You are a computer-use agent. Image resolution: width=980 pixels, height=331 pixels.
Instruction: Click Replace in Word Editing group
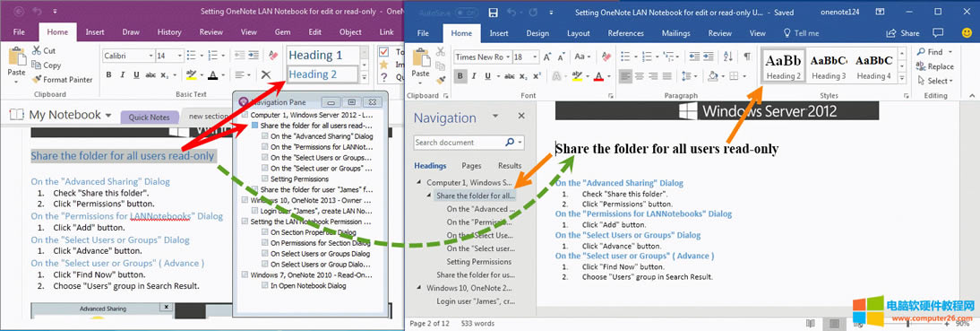935,66
